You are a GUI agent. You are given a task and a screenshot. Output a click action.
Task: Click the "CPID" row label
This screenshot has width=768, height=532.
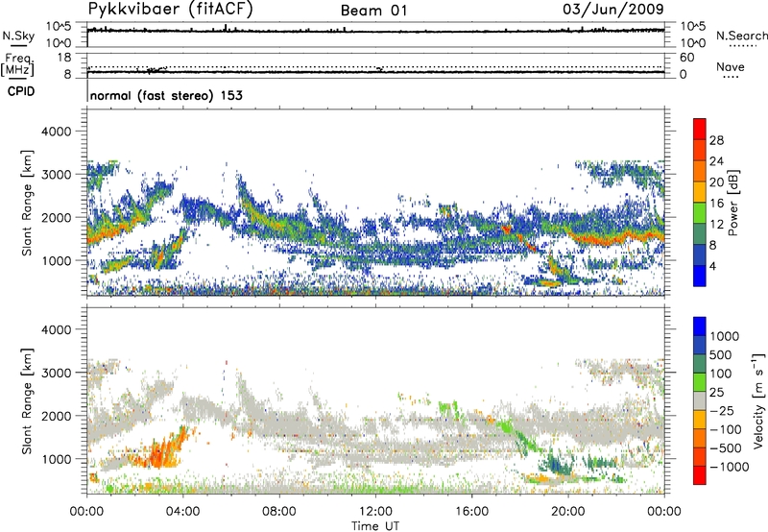coord(21,91)
